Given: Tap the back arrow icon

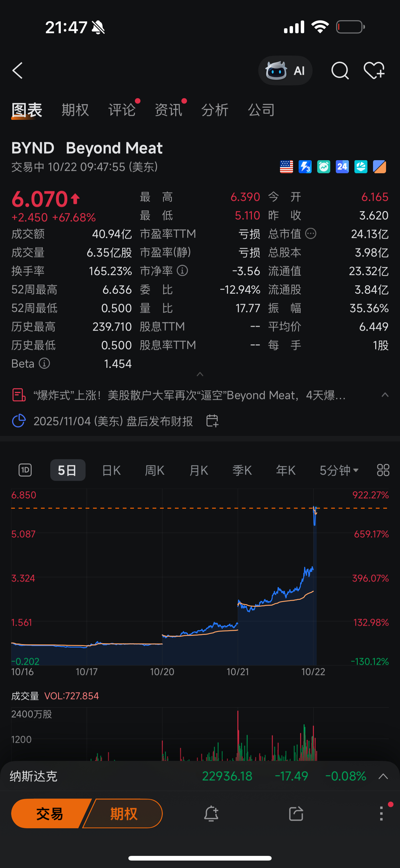Looking at the screenshot, I should [x=17, y=70].
